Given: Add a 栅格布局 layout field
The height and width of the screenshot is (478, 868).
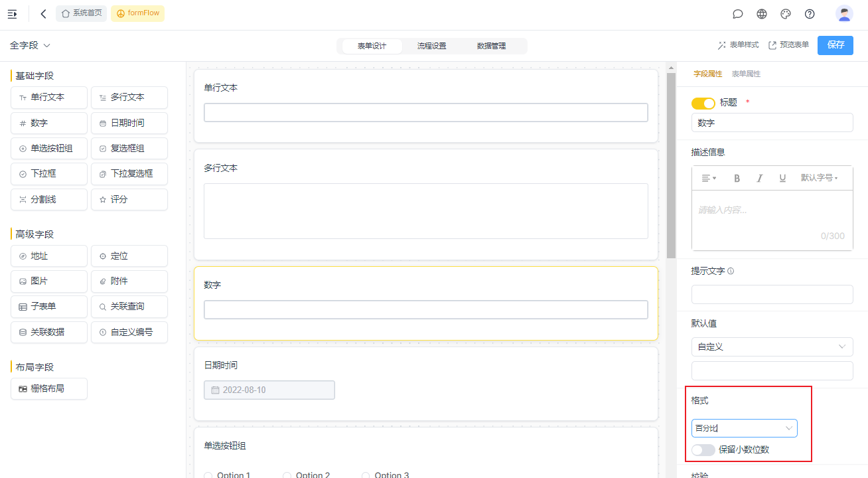Looking at the screenshot, I should (x=49, y=389).
